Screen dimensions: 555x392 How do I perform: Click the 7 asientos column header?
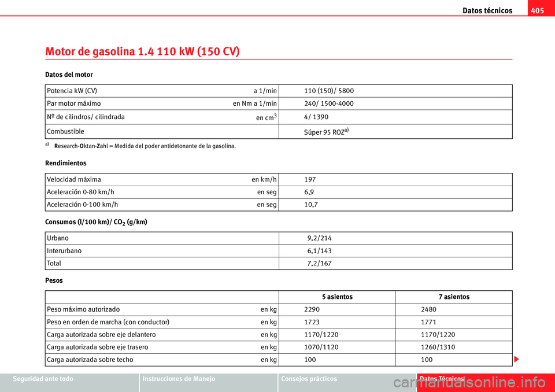point(454,297)
